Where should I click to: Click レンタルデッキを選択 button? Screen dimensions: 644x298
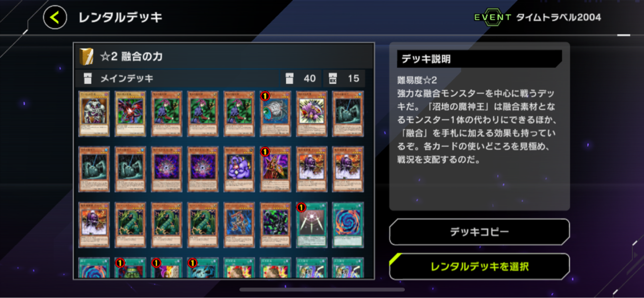479,267
